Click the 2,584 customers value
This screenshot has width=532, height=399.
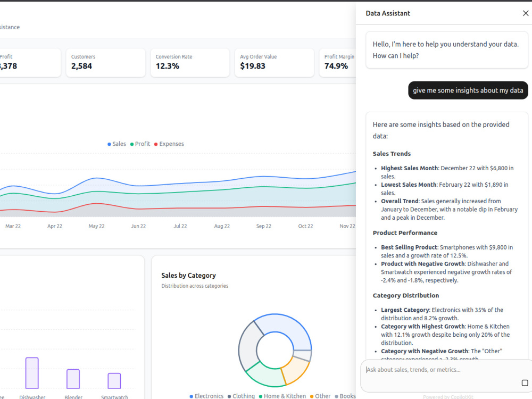click(81, 66)
